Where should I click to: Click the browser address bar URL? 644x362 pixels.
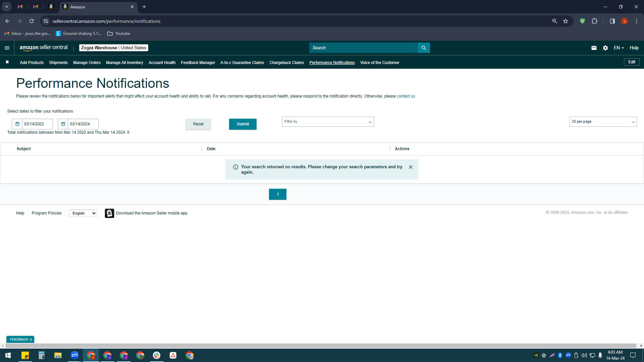click(106, 21)
